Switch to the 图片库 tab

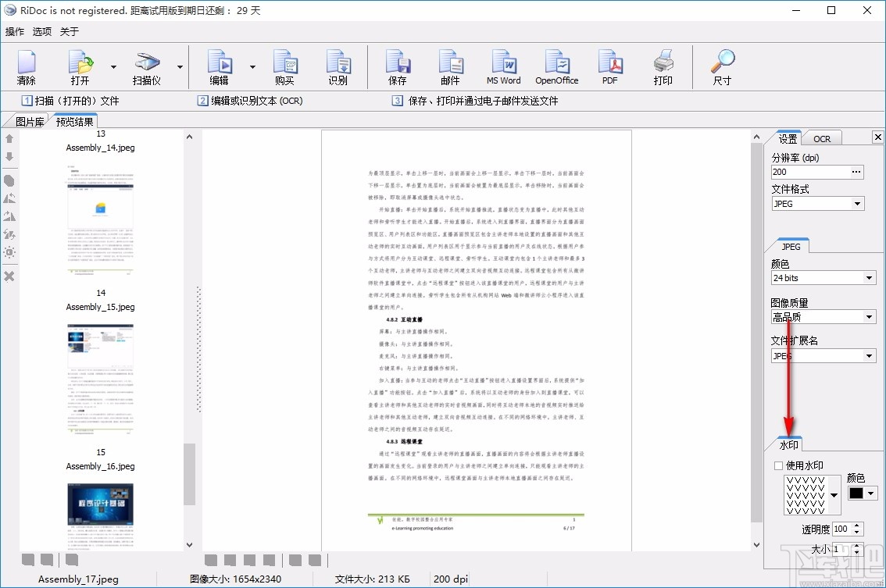click(x=30, y=122)
